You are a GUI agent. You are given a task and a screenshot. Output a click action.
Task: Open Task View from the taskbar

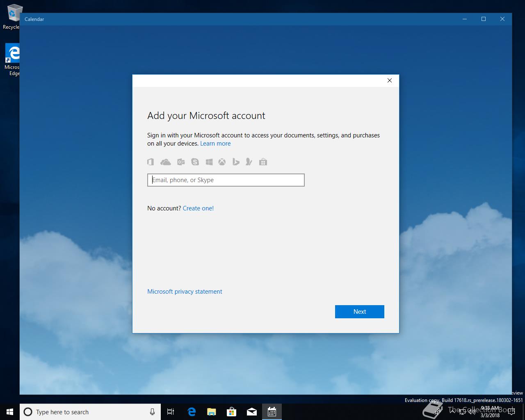click(x=171, y=412)
